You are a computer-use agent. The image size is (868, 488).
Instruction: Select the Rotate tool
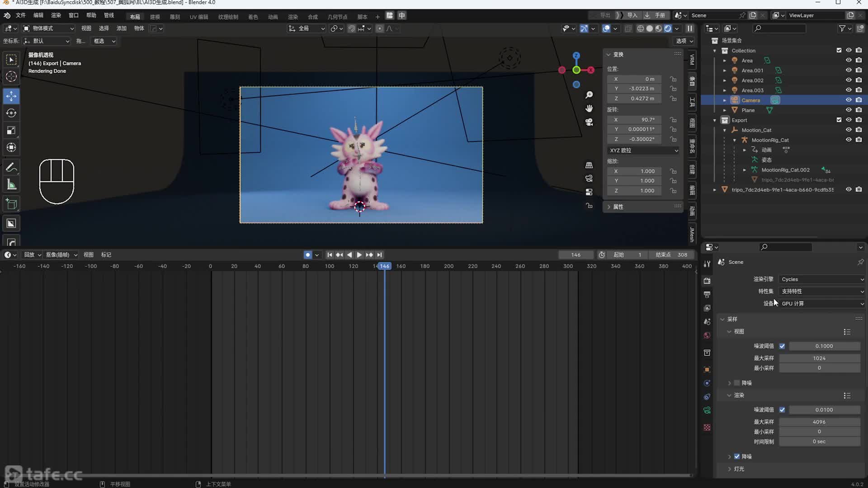click(11, 113)
